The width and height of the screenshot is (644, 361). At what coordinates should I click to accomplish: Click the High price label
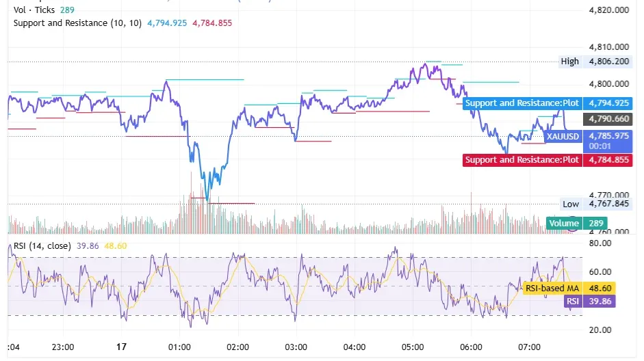pyautogui.click(x=569, y=62)
